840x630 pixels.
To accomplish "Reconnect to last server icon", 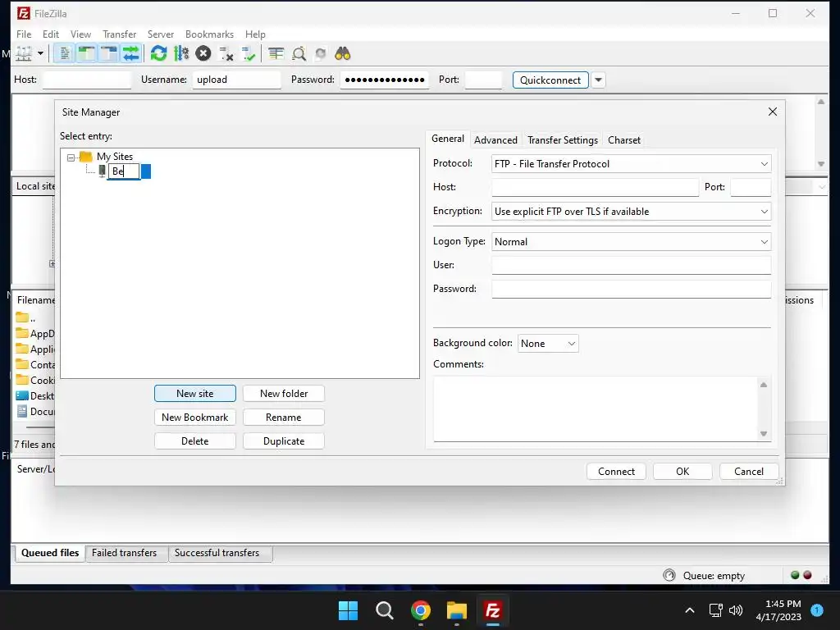I will tap(249, 53).
